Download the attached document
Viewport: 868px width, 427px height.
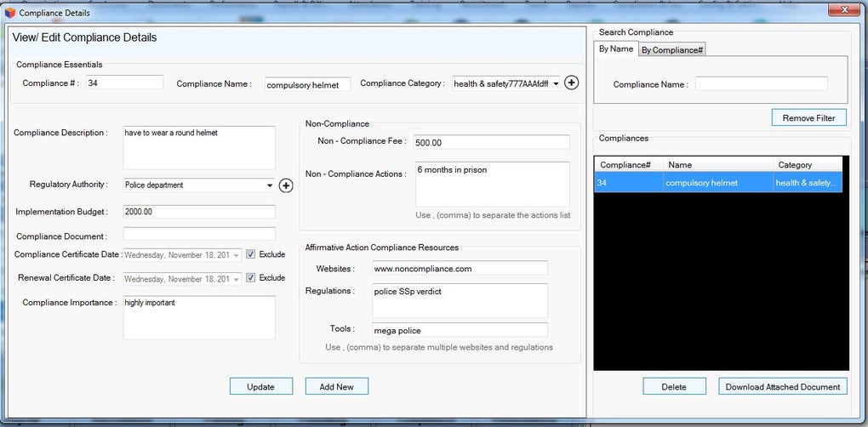(x=783, y=387)
